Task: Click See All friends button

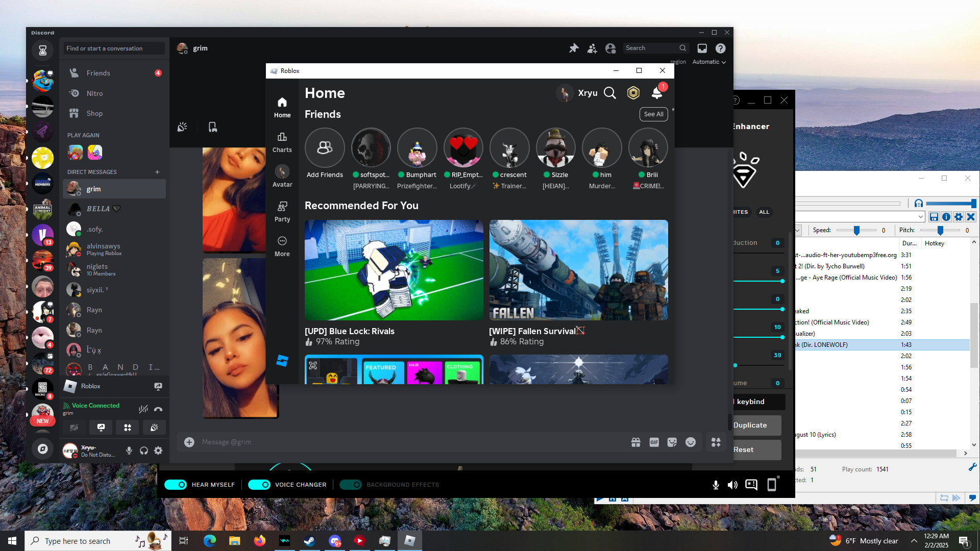Action: coord(653,114)
